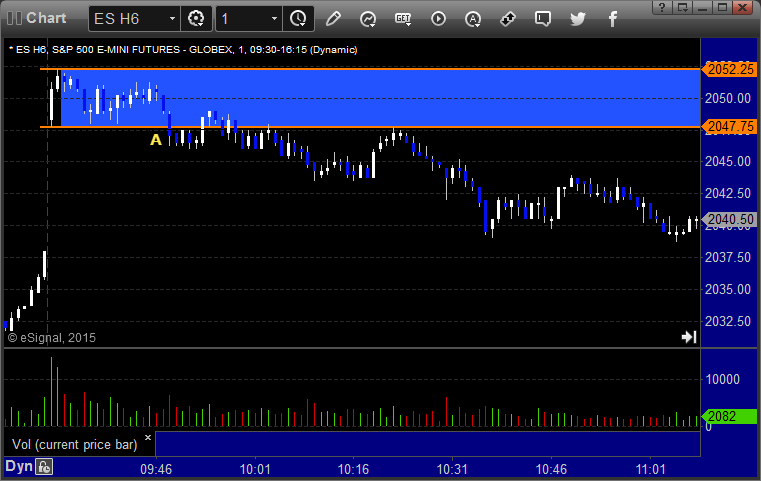Click the 2032.50 price axis label
Image resolution: width=761 pixels, height=481 pixels.
pos(728,321)
